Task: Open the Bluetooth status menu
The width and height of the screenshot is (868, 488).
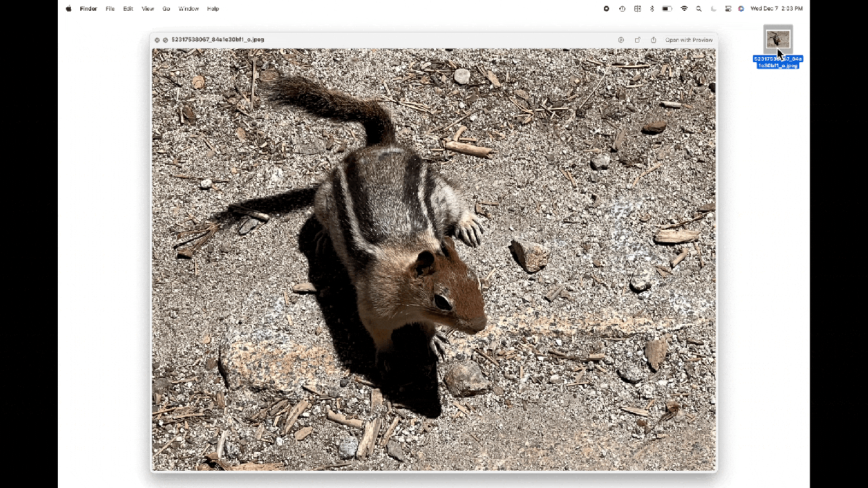Action: (x=652, y=9)
